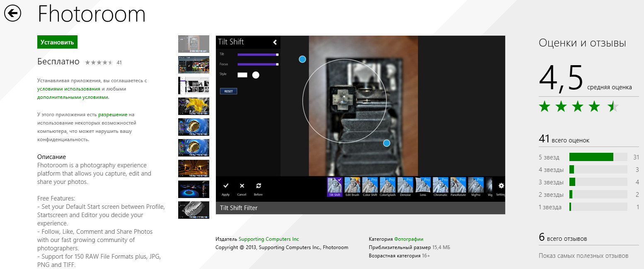Select the Edit Brush filter icon
The image size is (644, 269).
click(352, 185)
